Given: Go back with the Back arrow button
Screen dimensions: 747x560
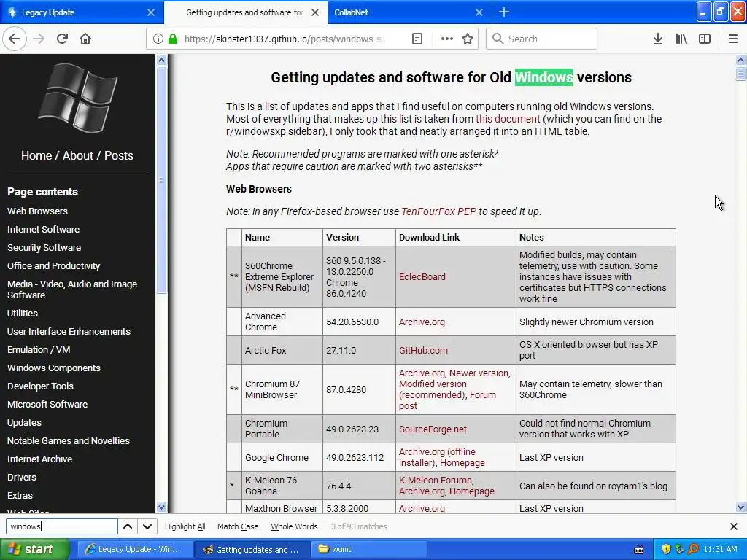Looking at the screenshot, I should tap(15, 39).
